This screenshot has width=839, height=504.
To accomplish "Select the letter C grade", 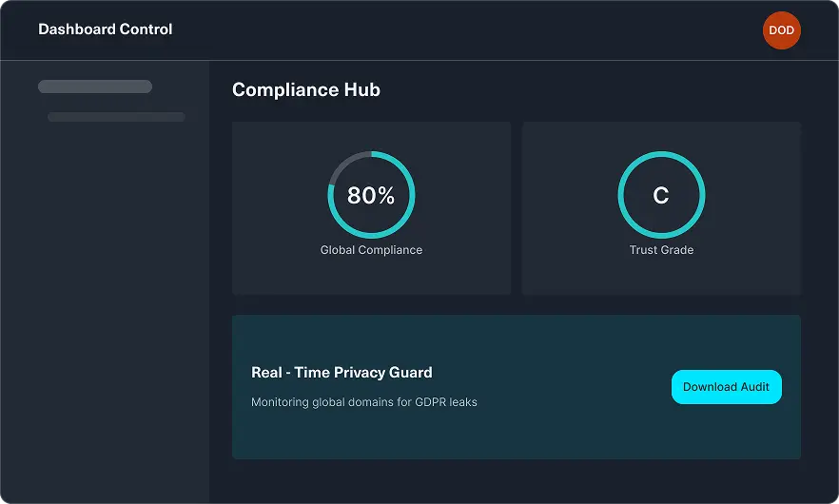I will click(661, 196).
